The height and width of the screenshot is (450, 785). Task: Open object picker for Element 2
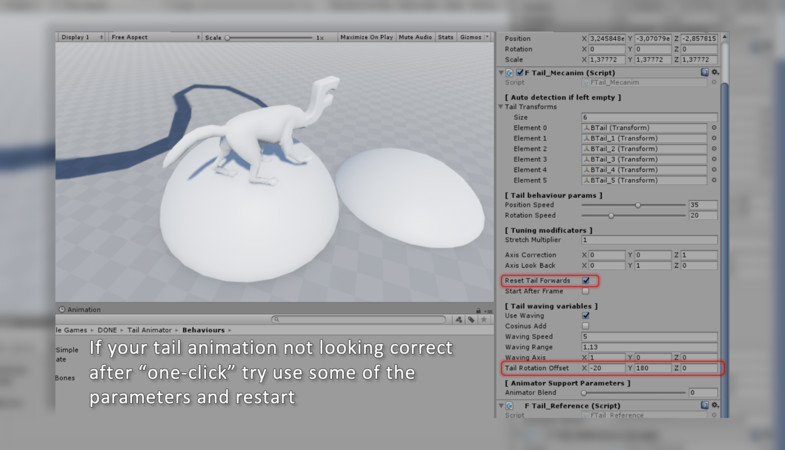pyautogui.click(x=714, y=149)
